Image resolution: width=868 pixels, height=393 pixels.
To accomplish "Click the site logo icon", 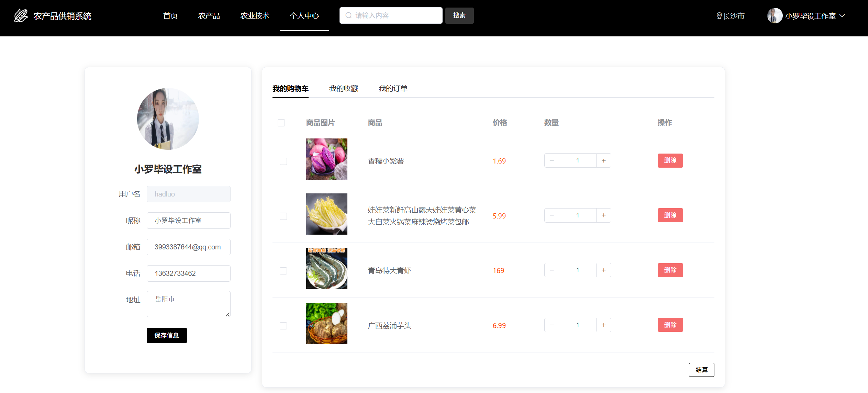I will pos(21,15).
